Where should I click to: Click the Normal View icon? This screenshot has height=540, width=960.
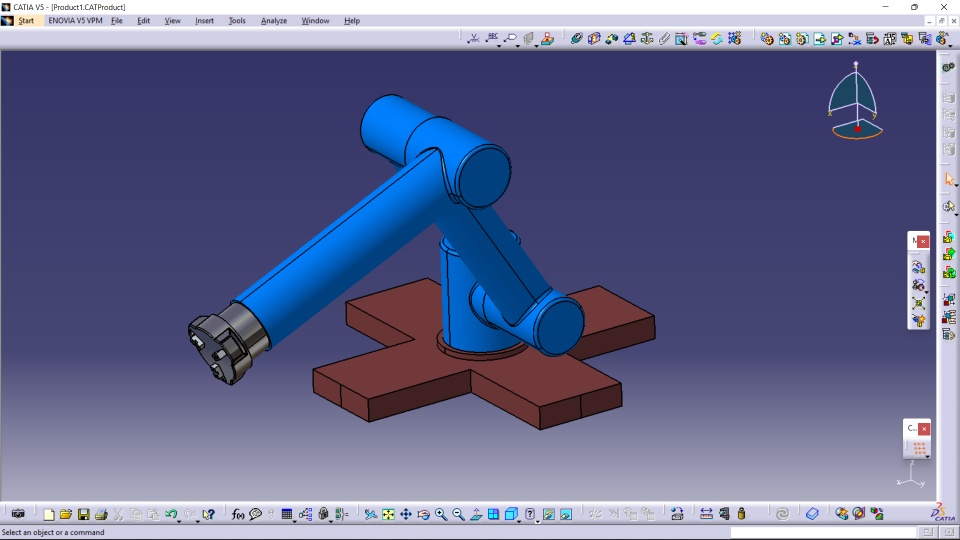(476, 514)
